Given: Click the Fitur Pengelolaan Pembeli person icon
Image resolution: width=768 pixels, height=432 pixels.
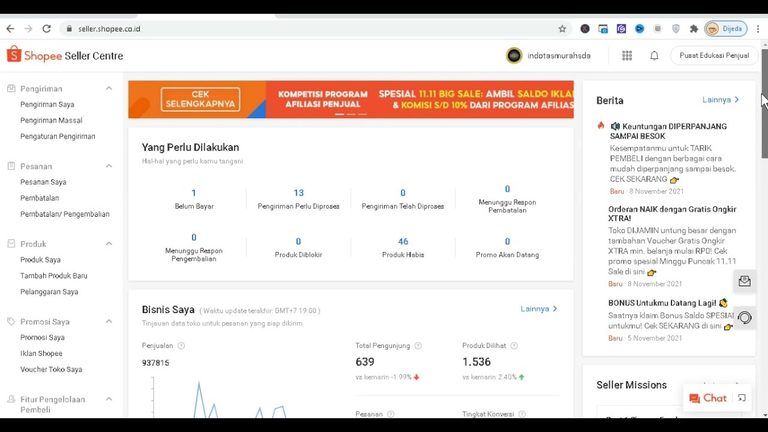Looking at the screenshot, I should coord(11,399).
